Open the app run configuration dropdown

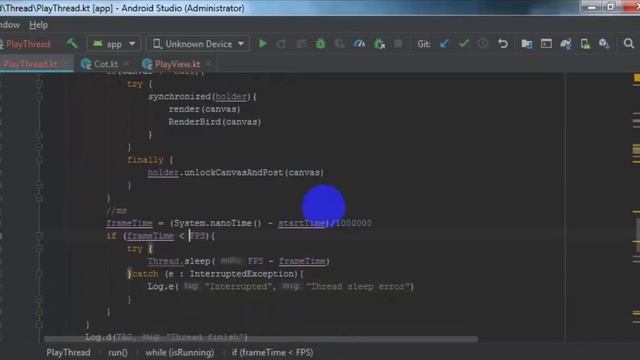pos(114,44)
